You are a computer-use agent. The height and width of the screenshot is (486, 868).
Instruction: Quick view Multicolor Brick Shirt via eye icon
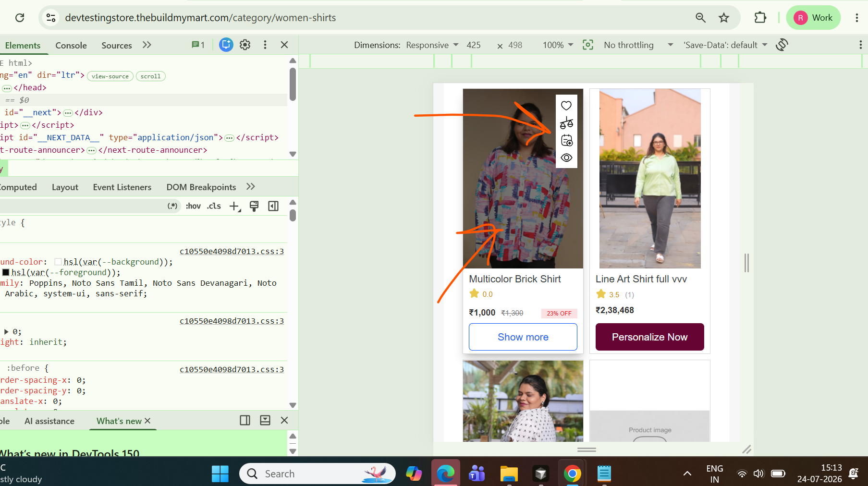(566, 158)
